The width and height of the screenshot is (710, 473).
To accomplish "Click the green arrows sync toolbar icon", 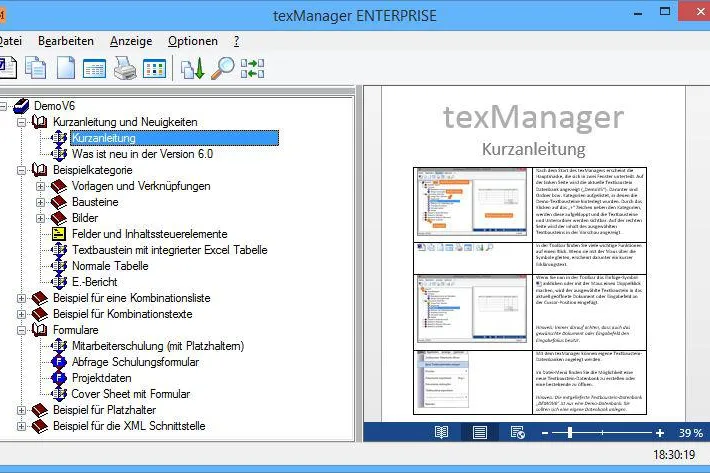I will (x=252, y=68).
